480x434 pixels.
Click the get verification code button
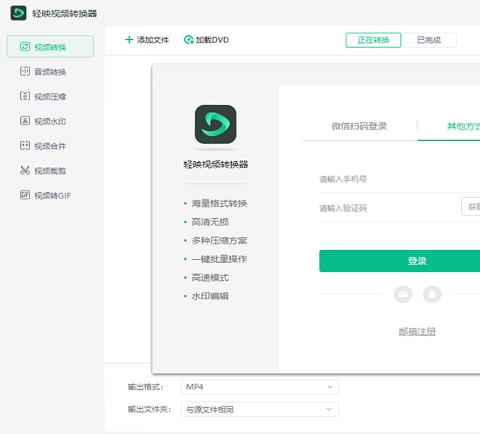pyautogui.click(x=471, y=207)
